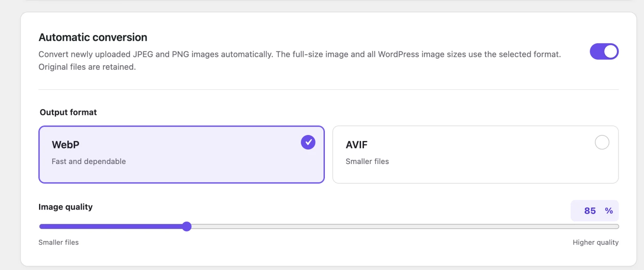
Task: Click the 'Smaller files' slider caption
Action: [x=59, y=242]
